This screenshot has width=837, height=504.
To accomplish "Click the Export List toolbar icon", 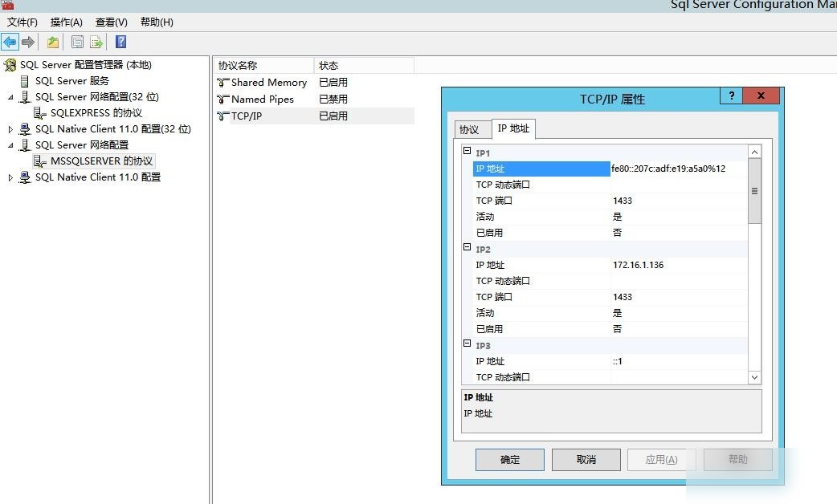I will [96, 42].
